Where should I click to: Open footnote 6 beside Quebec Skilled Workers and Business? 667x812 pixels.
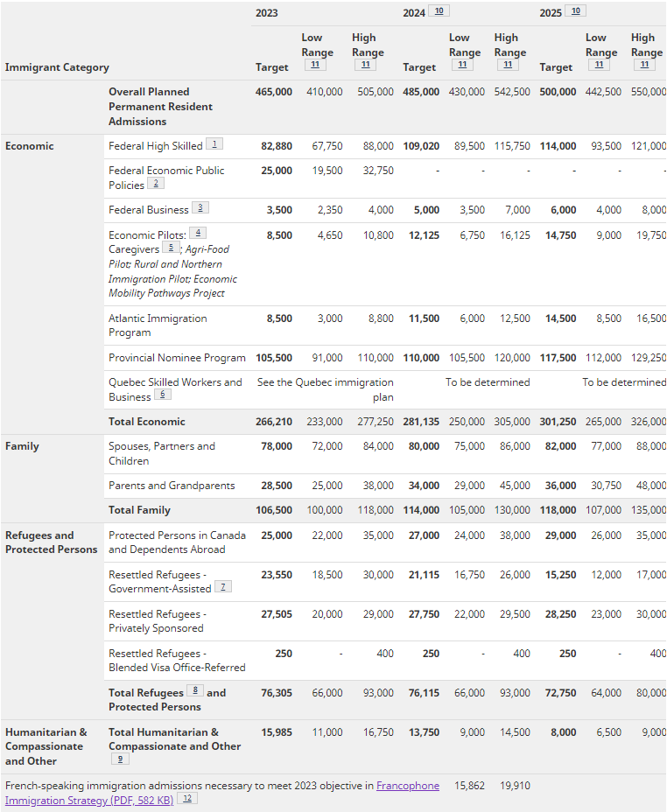[x=163, y=395]
